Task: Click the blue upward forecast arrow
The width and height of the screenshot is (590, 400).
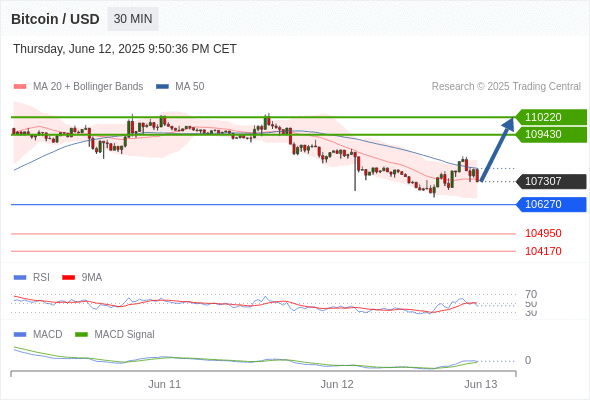Action: coord(497,149)
